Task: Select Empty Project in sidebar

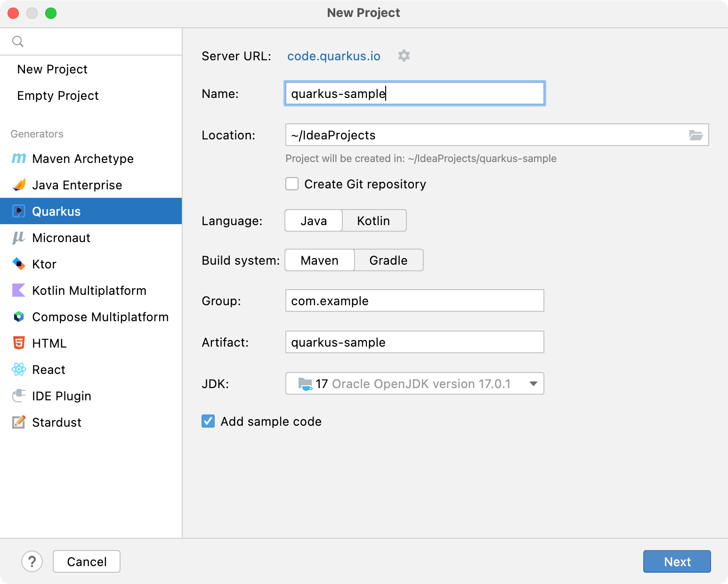Action: point(91,96)
